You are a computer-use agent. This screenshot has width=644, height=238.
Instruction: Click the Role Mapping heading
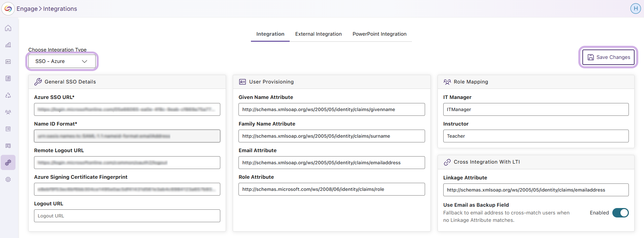tap(471, 82)
